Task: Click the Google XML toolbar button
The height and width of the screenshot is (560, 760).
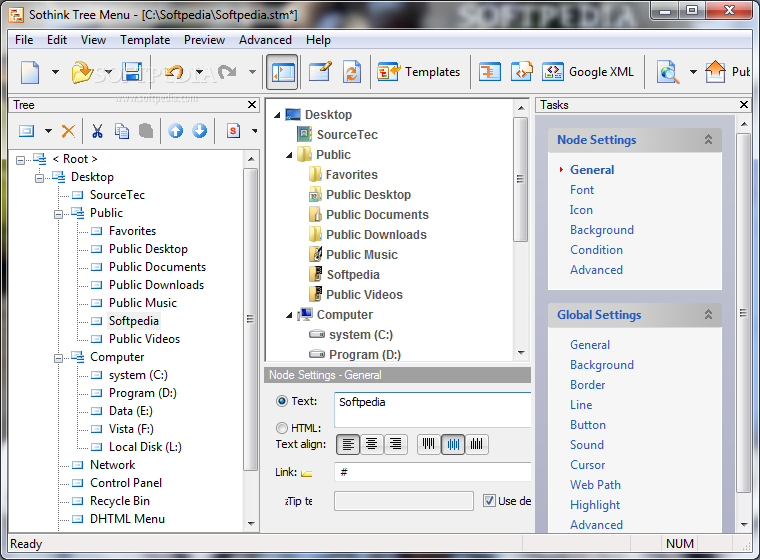Action: tap(587, 72)
